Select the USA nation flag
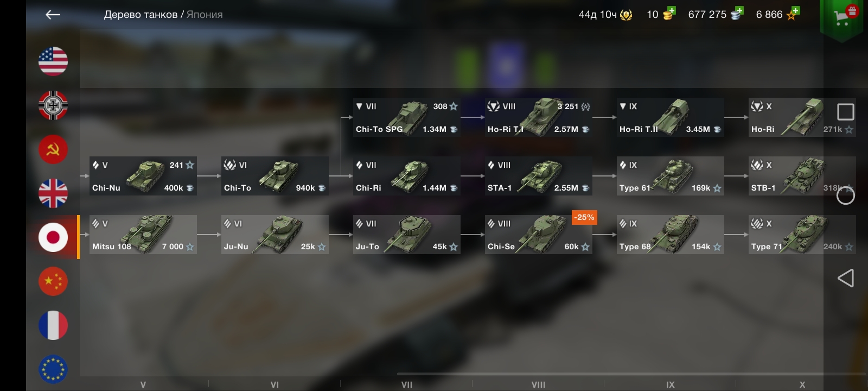Screen dimensions: 868x391 [53, 61]
